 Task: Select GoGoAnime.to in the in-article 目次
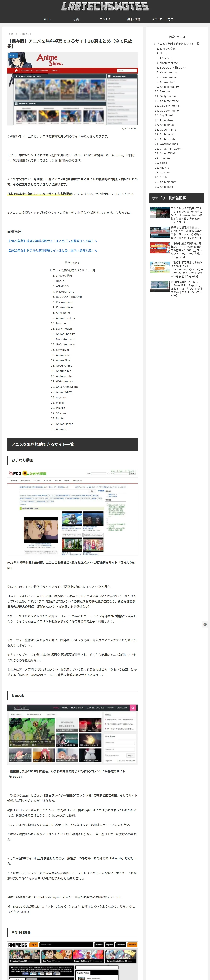pos(66,339)
